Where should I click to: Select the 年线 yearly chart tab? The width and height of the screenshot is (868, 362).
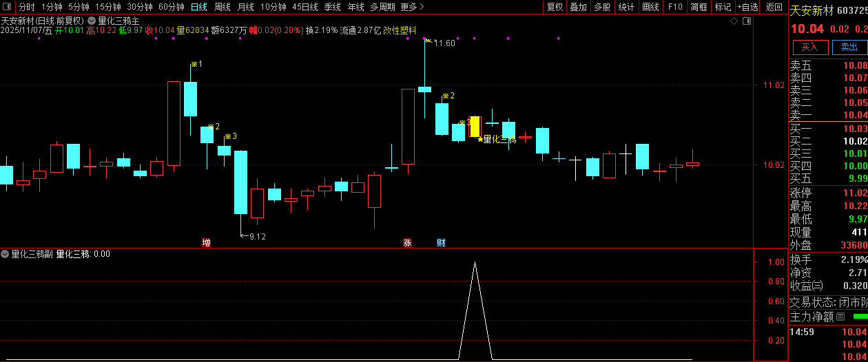click(x=355, y=7)
